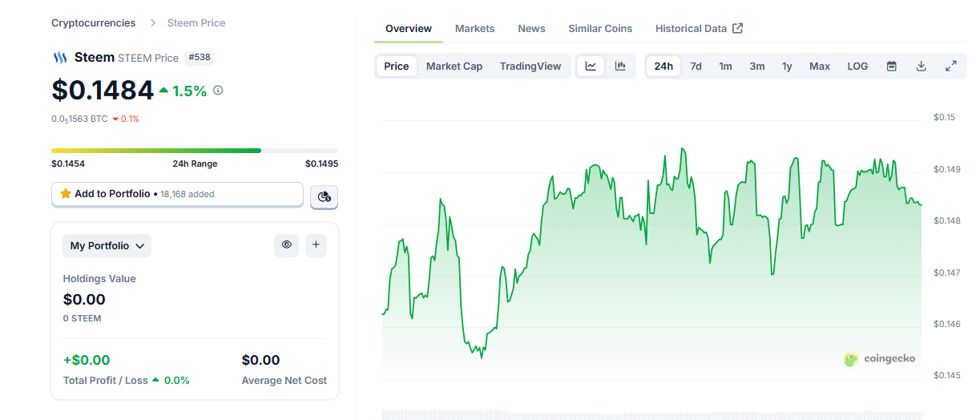Click the 18,168 added text
The width and height of the screenshot is (980, 420).
click(188, 194)
